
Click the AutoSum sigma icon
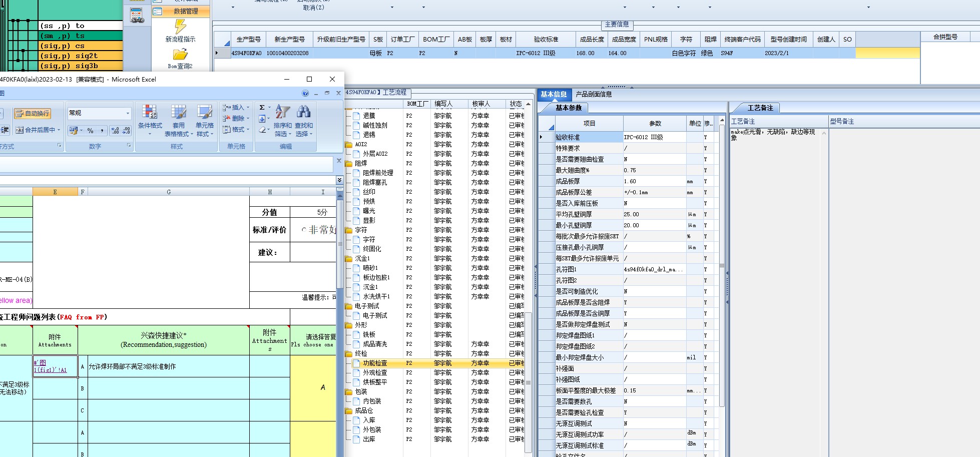coord(262,108)
